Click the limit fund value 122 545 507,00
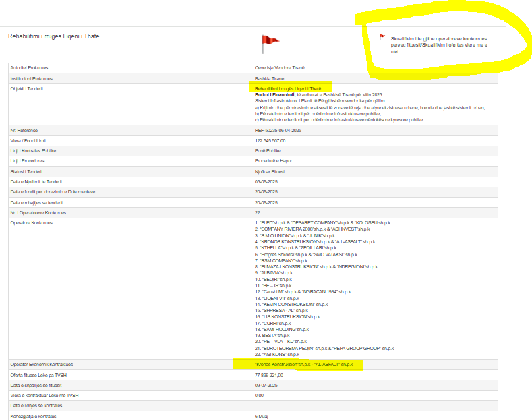 (270, 140)
